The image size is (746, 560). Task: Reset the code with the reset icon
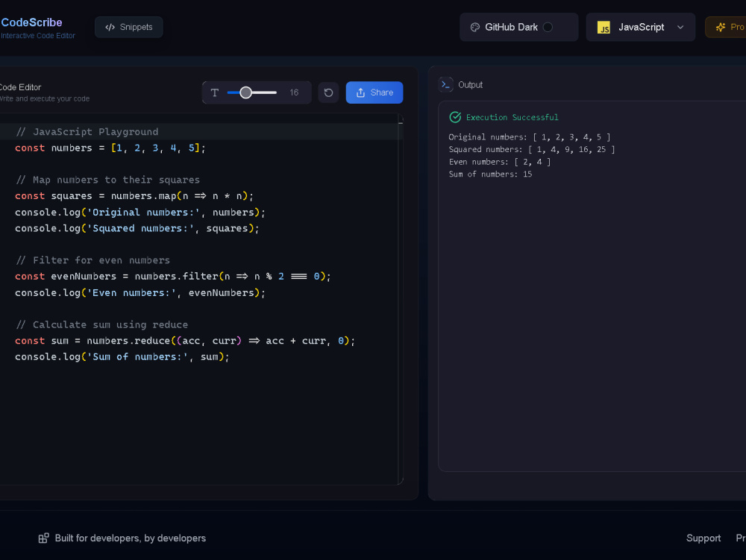(328, 92)
